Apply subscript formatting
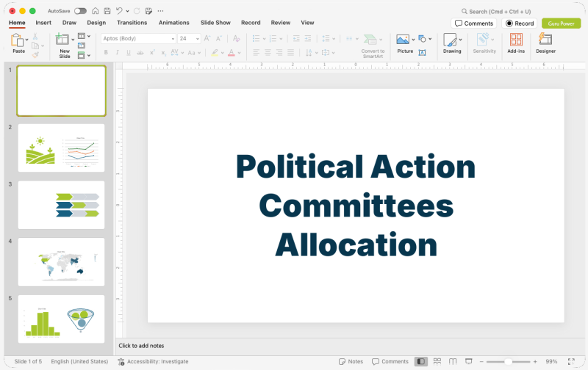 [x=163, y=53]
